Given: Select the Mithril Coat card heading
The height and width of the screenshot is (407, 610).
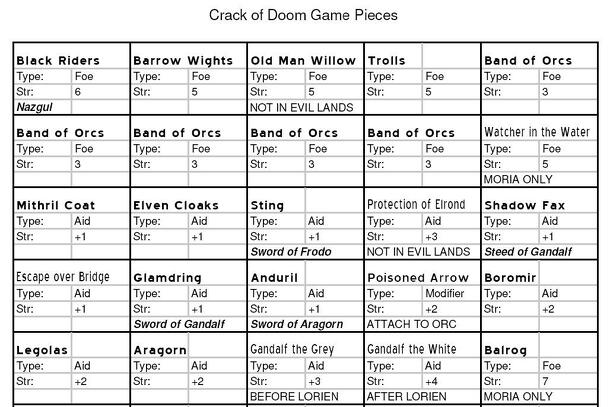Looking at the screenshot, I should click(56, 205).
